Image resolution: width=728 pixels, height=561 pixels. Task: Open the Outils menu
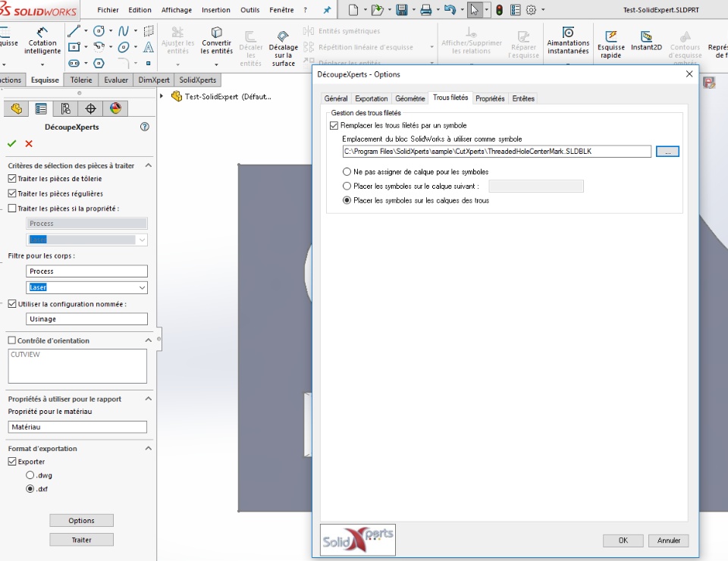coord(249,10)
